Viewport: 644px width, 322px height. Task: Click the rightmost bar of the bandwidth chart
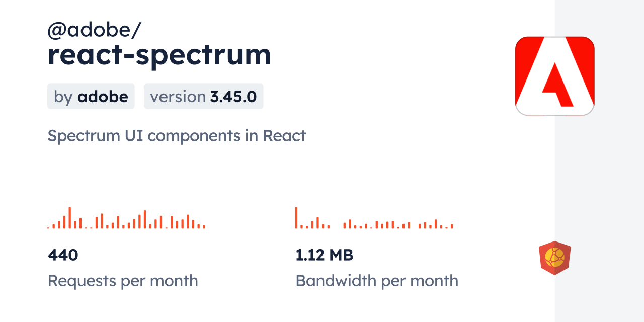pos(452,226)
